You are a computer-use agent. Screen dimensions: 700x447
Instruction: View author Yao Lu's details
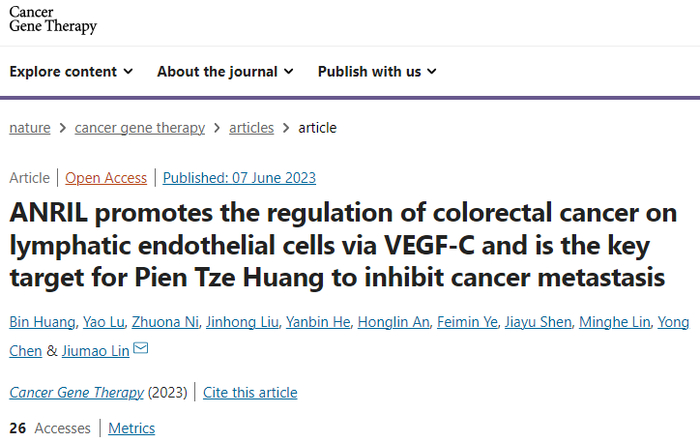[95, 321]
